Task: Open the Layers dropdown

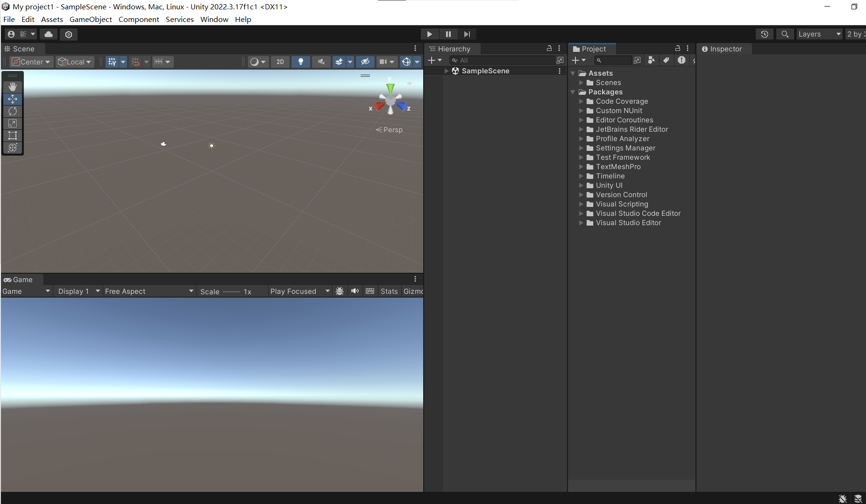Action: tap(819, 34)
